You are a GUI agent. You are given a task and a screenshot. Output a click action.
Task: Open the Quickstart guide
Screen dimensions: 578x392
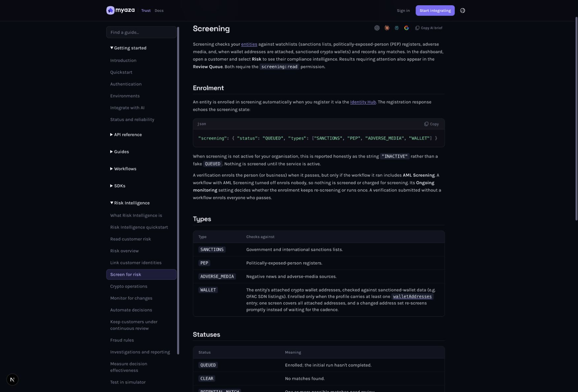121,72
